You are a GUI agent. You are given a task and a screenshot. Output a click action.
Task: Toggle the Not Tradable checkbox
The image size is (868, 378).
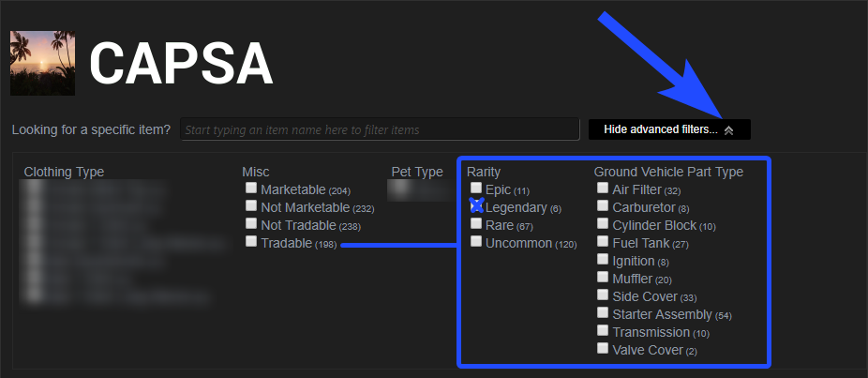coord(251,224)
